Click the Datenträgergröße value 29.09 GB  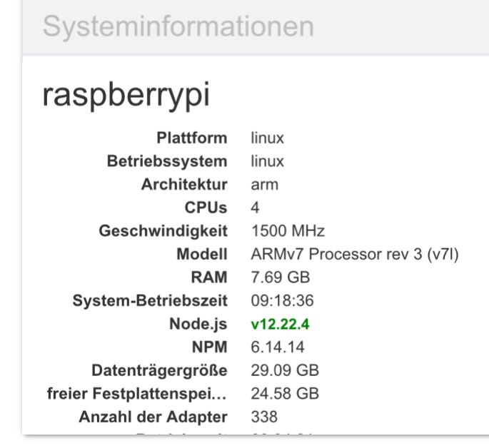(285, 371)
